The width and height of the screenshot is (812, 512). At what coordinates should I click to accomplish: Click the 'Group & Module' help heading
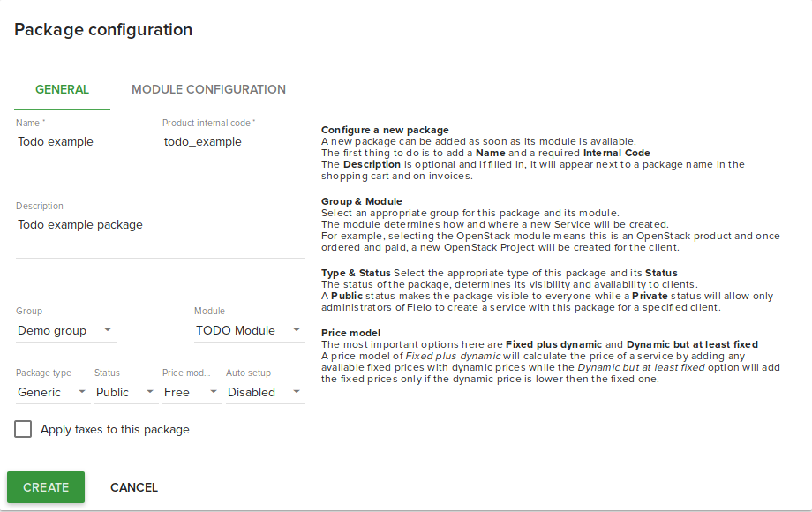[x=361, y=201]
